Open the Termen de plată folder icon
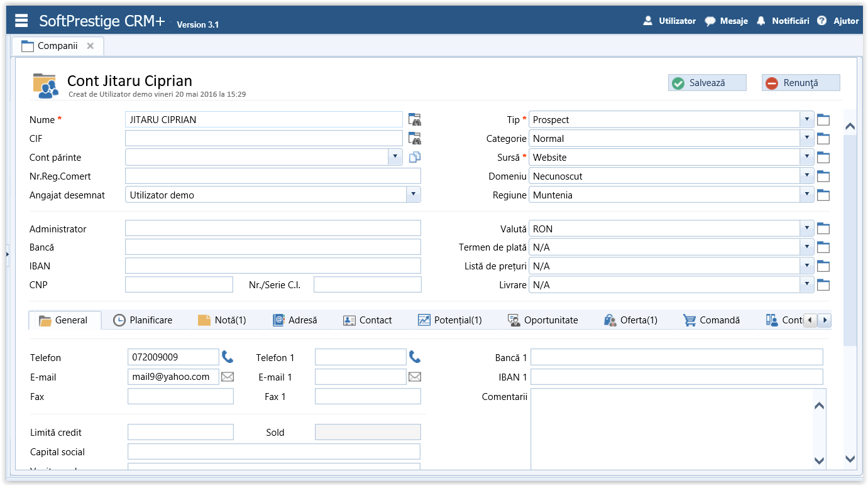868x486 pixels. click(x=823, y=247)
